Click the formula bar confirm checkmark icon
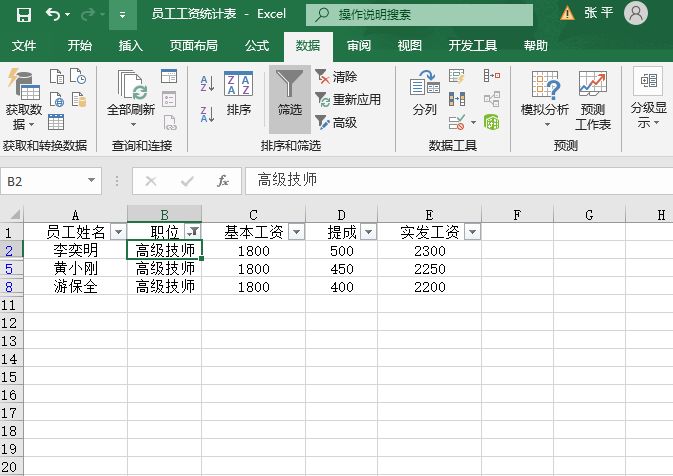This screenshot has width=673, height=476. [x=187, y=181]
